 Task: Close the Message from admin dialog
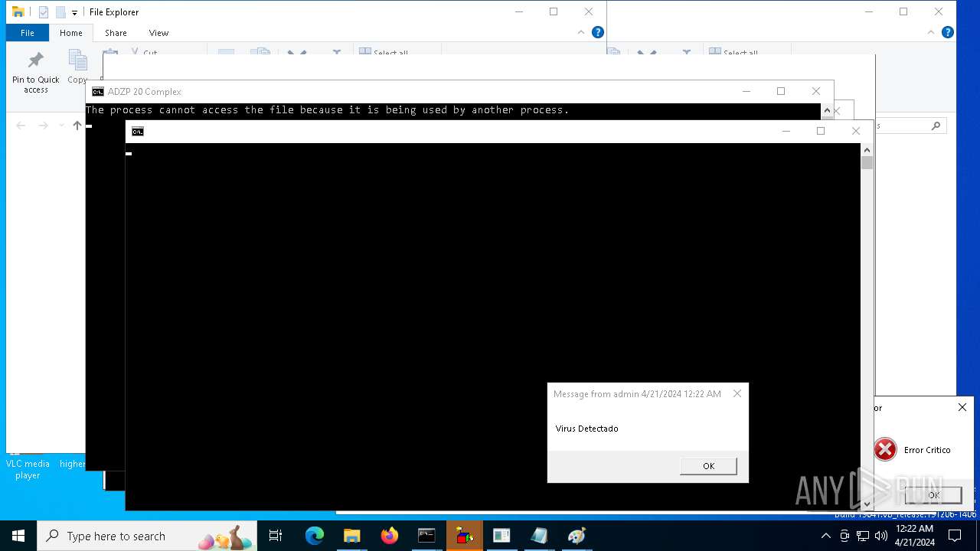[x=737, y=393]
